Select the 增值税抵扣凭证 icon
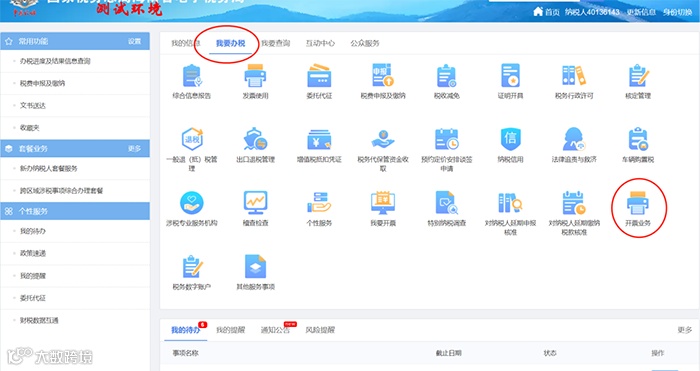This screenshot has width=700, height=371. 319,139
